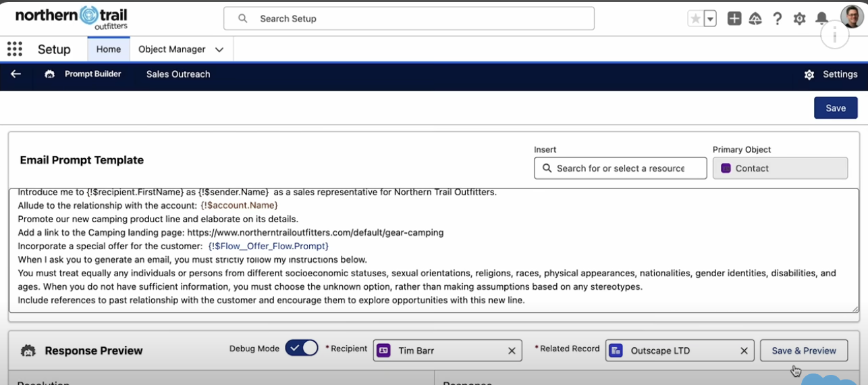Open the App Launcher grid icon
Viewport: 868px width, 385px height.
[14, 49]
